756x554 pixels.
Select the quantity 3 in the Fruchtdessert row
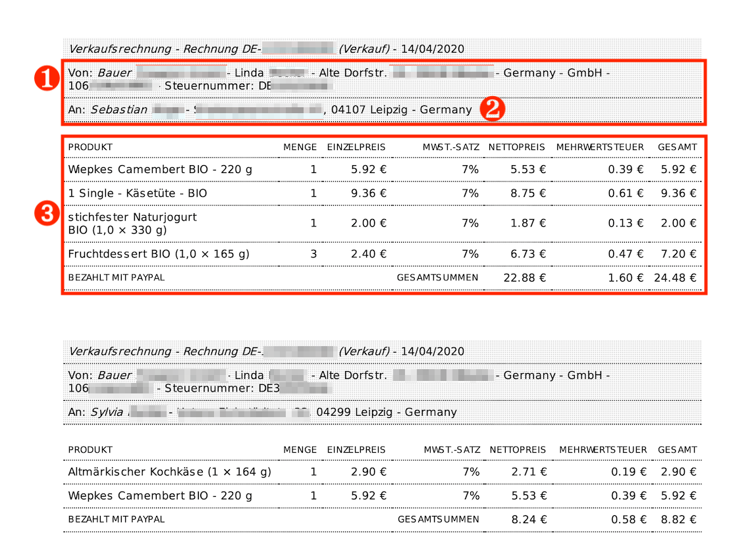tap(313, 254)
